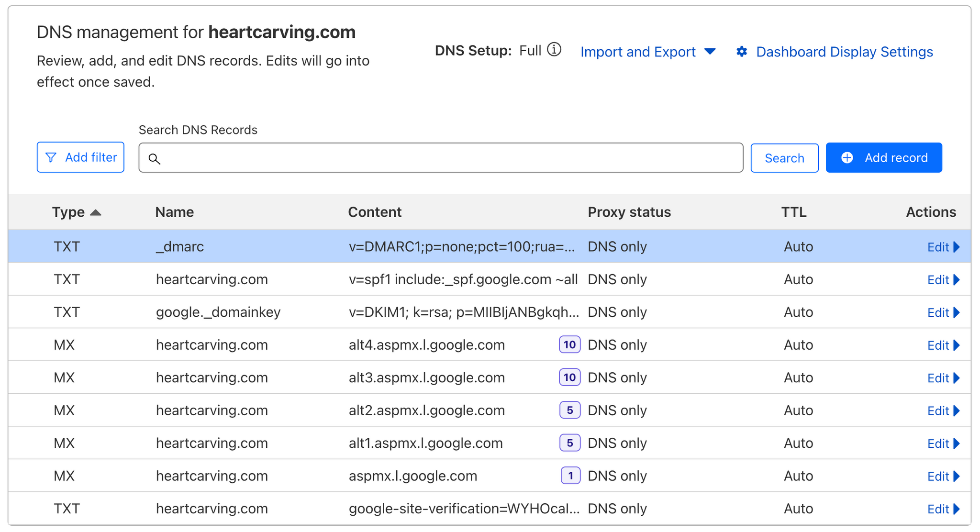Toggle sort order arrow on Type column
This screenshot has height=532, width=980.
96,212
